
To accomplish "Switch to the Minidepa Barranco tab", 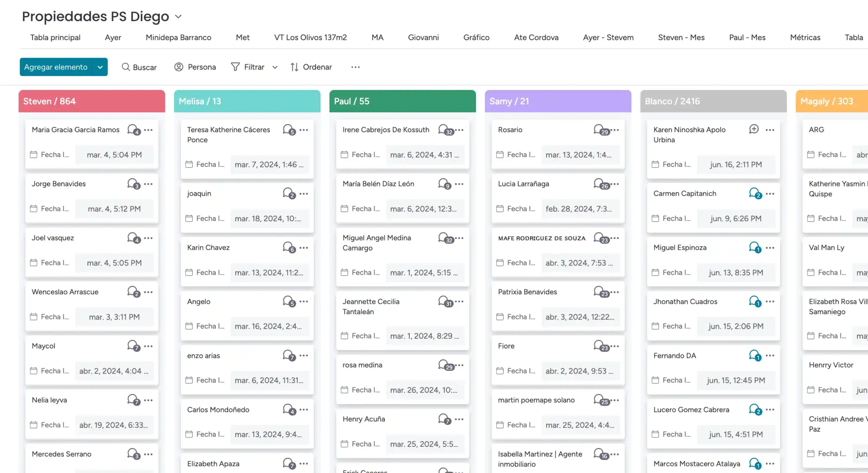I will coord(178,37).
